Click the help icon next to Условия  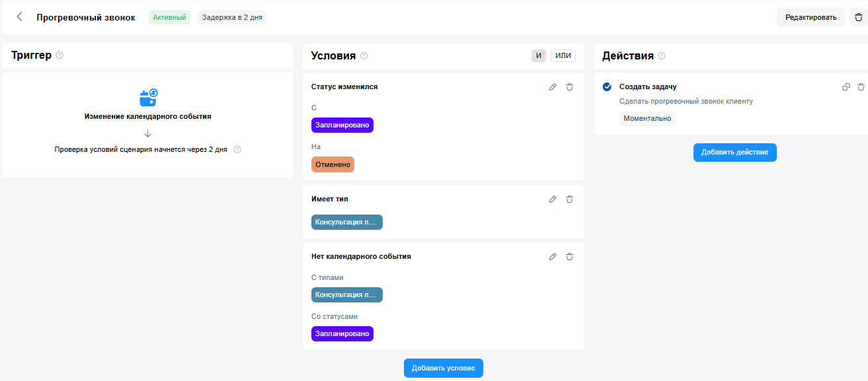[364, 56]
